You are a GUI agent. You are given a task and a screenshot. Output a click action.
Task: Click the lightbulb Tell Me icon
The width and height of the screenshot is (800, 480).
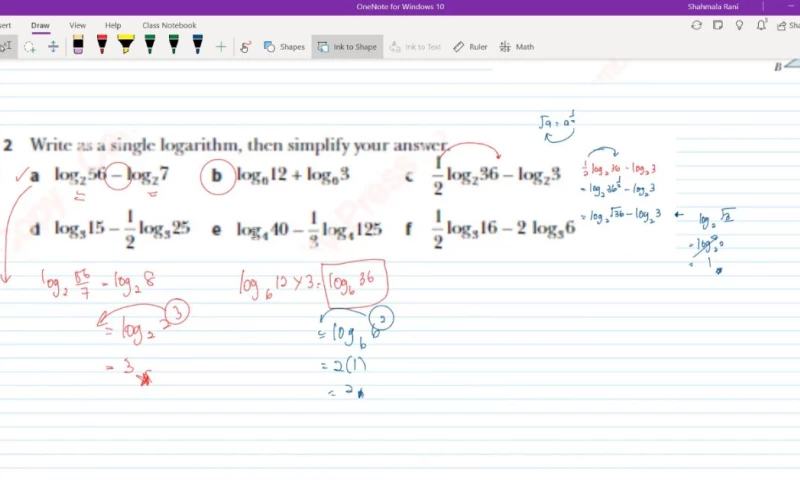739,25
